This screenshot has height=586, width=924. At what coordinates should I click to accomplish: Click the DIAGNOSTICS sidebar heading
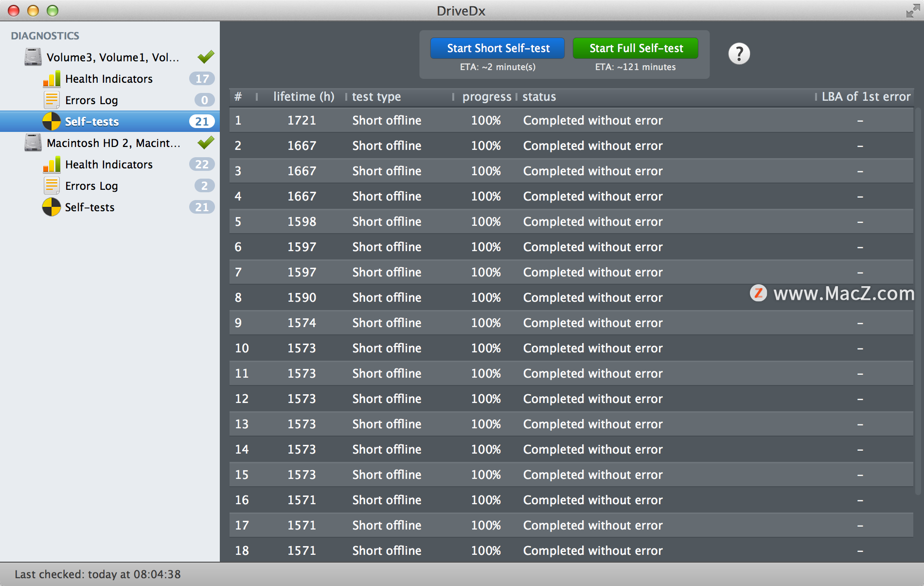[45, 36]
